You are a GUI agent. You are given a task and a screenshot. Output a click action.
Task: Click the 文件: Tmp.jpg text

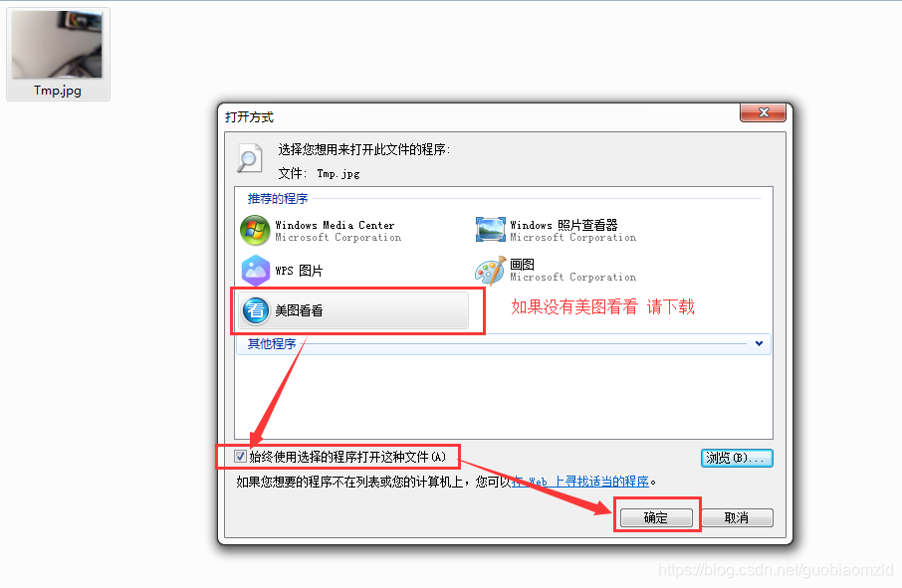pos(320,173)
